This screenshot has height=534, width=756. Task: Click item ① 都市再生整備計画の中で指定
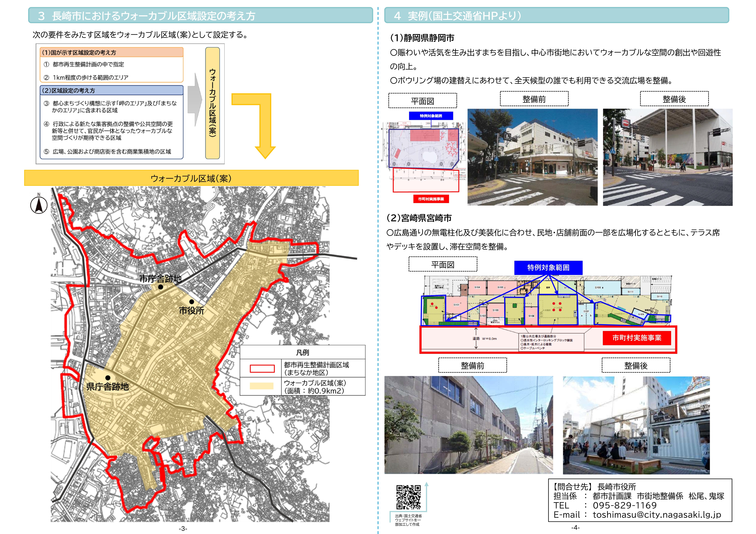click(x=84, y=65)
